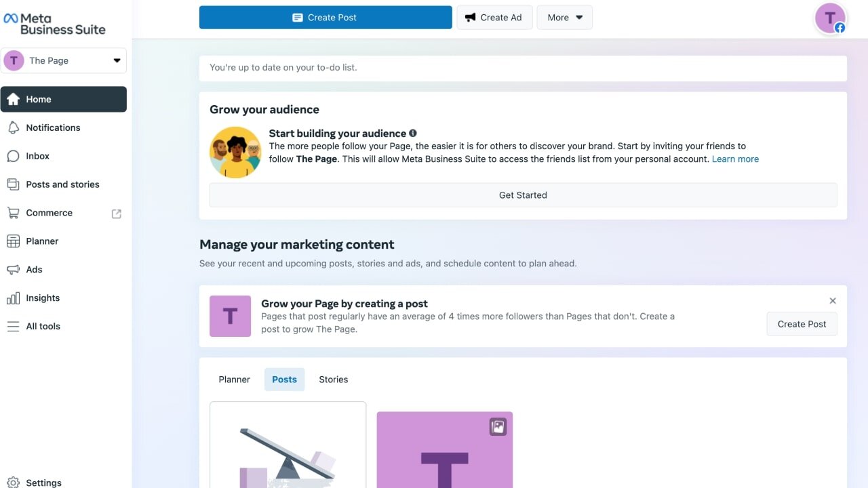Follow the Learn more link

[x=735, y=159]
